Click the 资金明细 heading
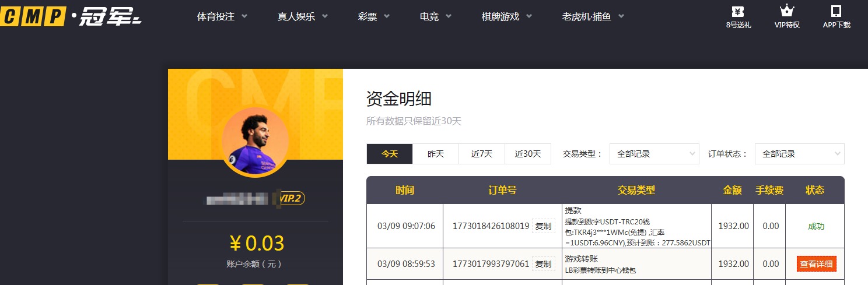Viewport: 868px width, 285px height. pos(399,98)
